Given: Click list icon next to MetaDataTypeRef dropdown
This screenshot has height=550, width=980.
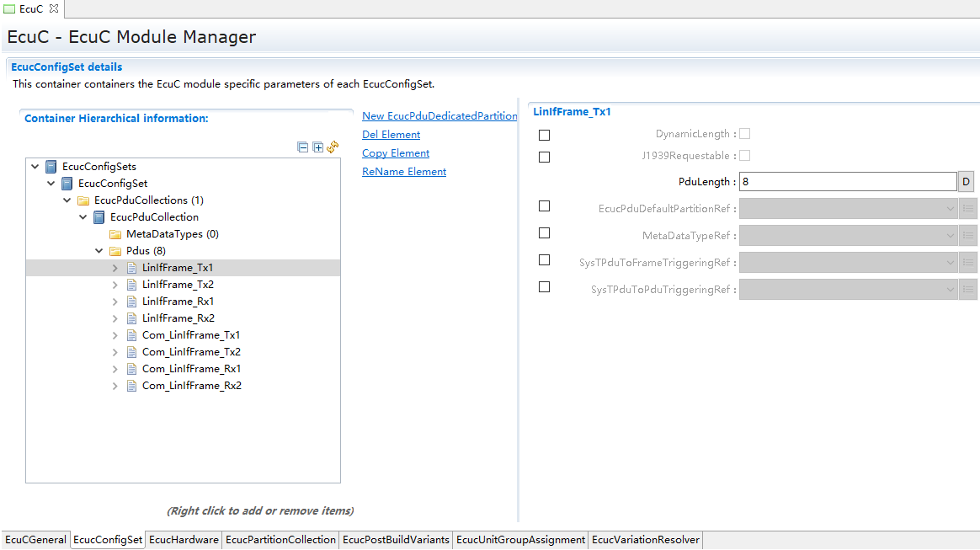Looking at the screenshot, I should pyautogui.click(x=968, y=236).
